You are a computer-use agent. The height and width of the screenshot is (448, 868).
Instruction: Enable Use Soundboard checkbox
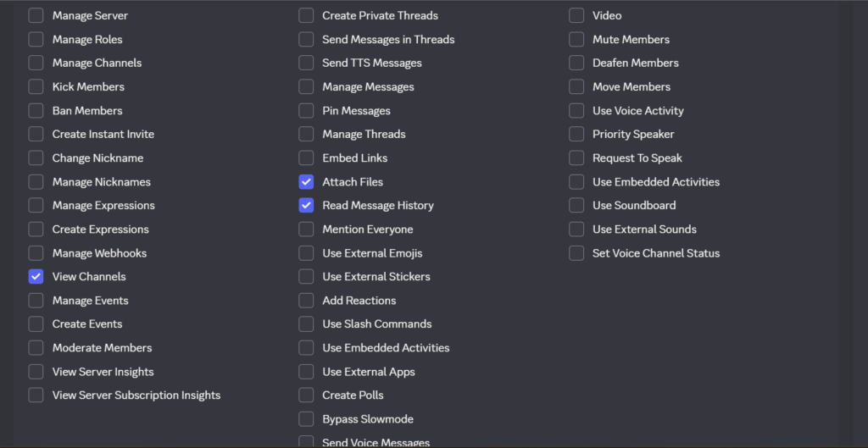pyautogui.click(x=576, y=205)
